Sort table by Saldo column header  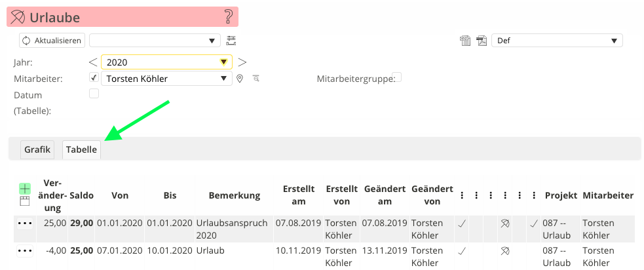82,195
